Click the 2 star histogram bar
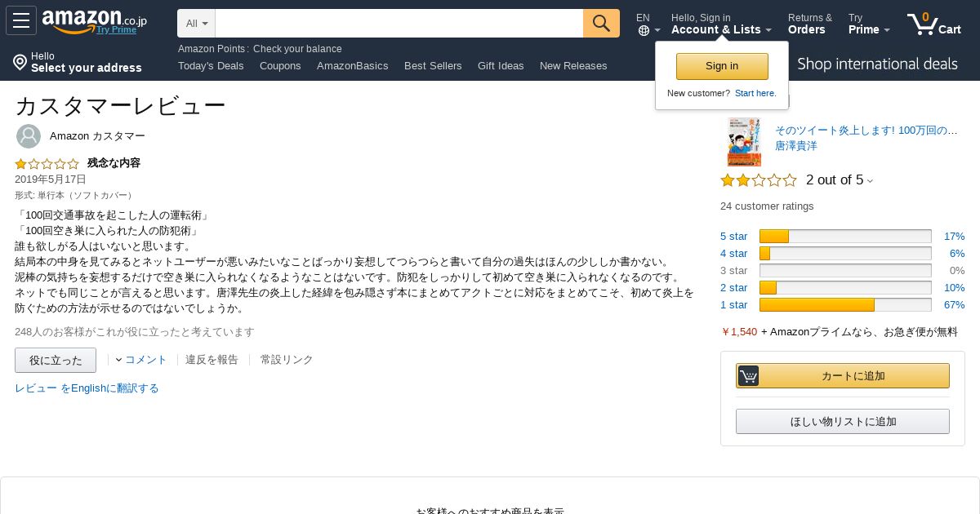This screenshot has height=514, width=980. tap(845, 288)
